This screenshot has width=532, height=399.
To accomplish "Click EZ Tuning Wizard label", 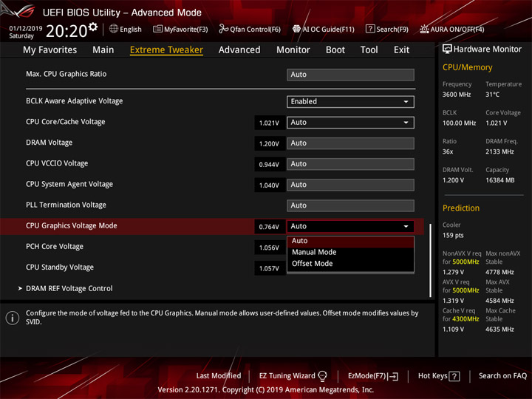I will pyautogui.click(x=287, y=376).
